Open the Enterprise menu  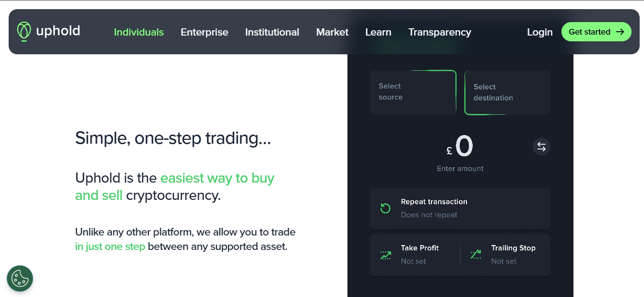[204, 32]
